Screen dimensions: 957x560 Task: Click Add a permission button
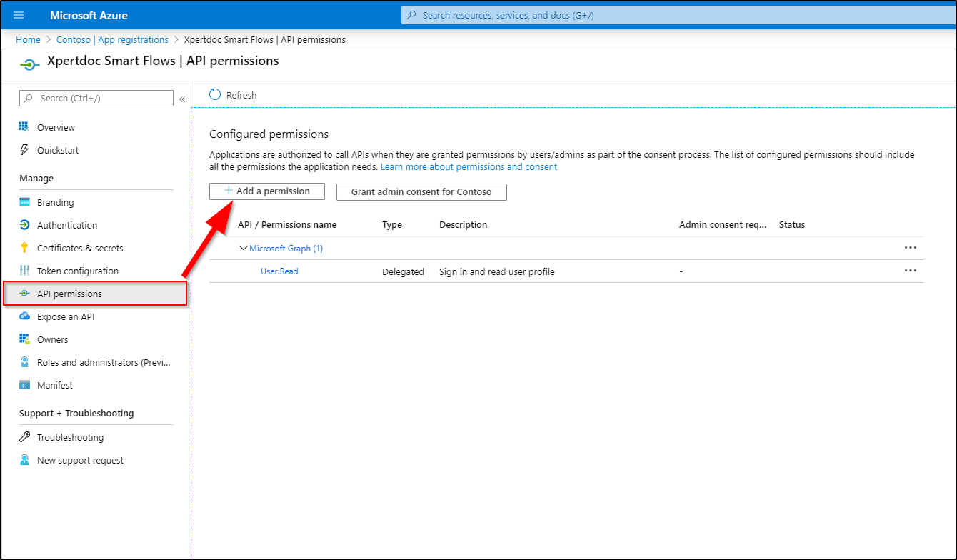coord(267,191)
